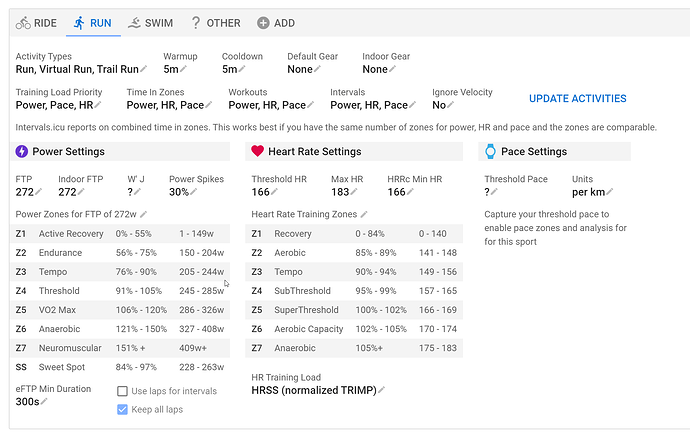Edit HR Training Load HRSS pencil icon
Image resolution: width=690 pixels, height=432 pixels.
click(x=382, y=390)
